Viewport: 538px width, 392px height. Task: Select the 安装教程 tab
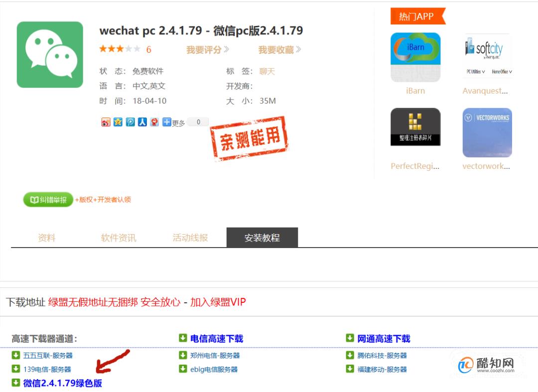(262, 237)
